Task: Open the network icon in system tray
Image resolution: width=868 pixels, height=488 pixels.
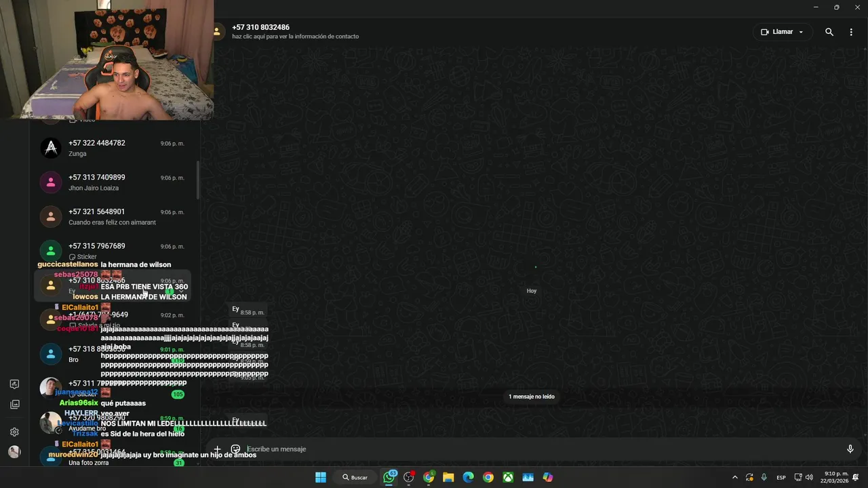Action: click(798, 477)
